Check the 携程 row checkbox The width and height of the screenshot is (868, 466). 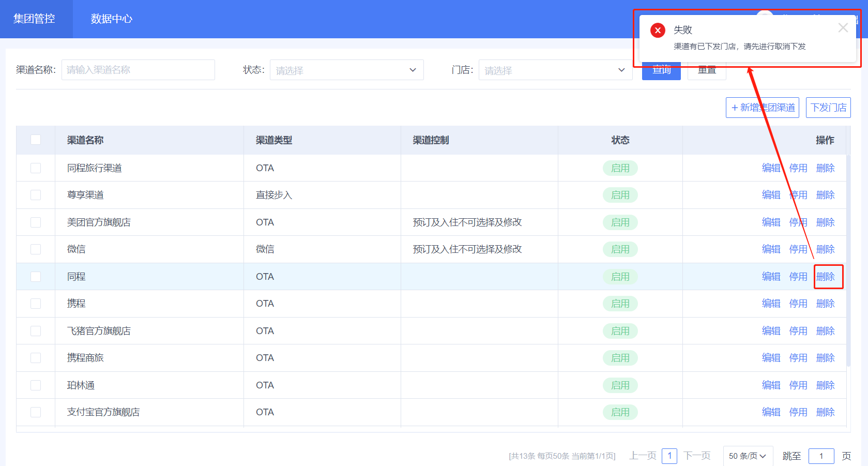pos(36,304)
